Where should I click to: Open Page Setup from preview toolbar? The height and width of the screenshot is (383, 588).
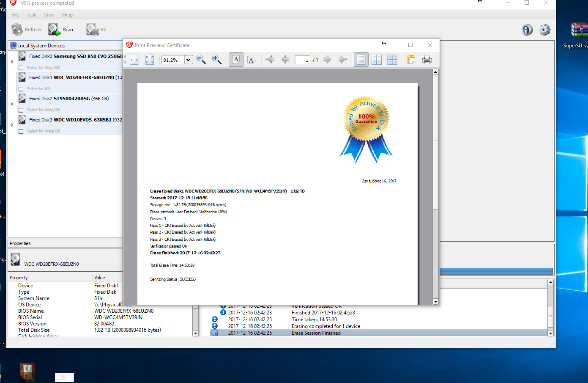(x=411, y=60)
